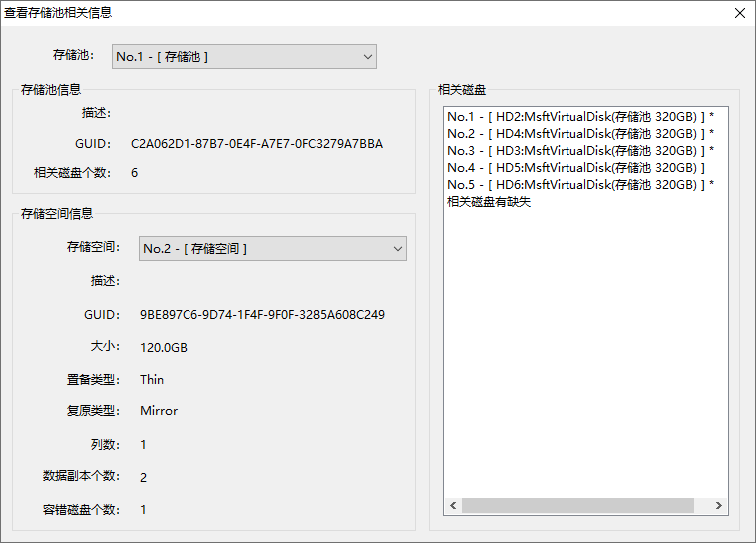
Task: Click the storage space GUID value 9BE897C6
Action: pyautogui.click(x=262, y=315)
